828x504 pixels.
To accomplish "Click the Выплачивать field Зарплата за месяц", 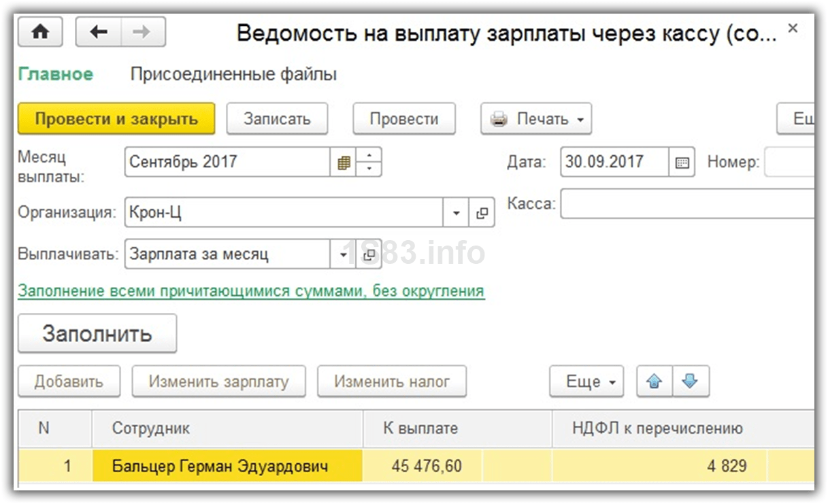I will tap(228, 255).
